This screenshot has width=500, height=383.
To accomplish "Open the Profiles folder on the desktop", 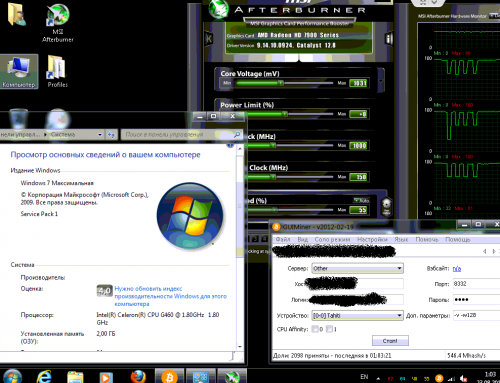I will (x=57, y=71).
